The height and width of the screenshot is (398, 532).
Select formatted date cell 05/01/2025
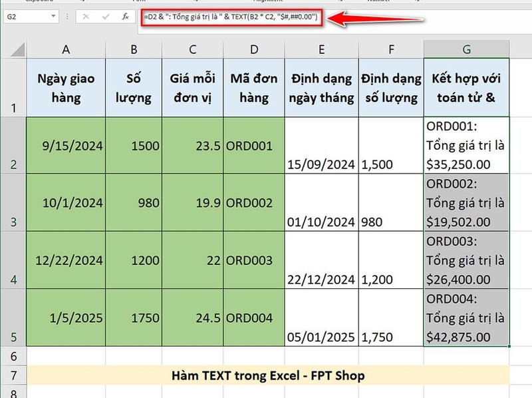coord(321,317)
